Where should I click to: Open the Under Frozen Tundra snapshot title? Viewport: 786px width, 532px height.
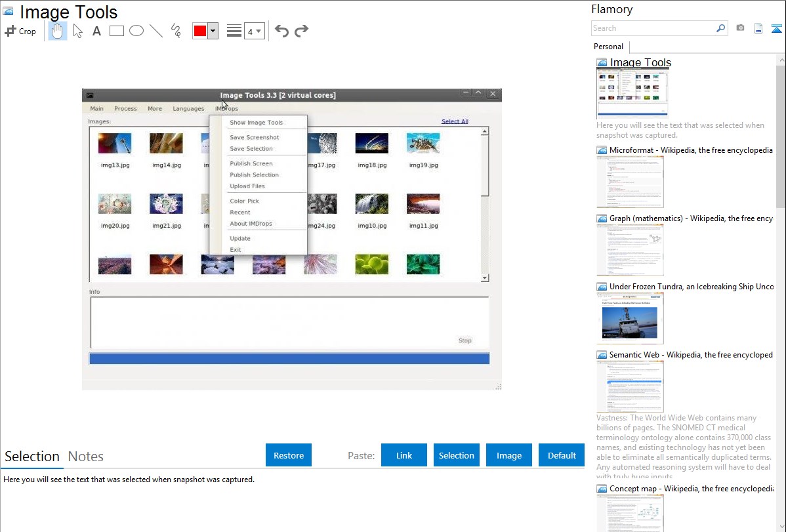click(692, 286)
